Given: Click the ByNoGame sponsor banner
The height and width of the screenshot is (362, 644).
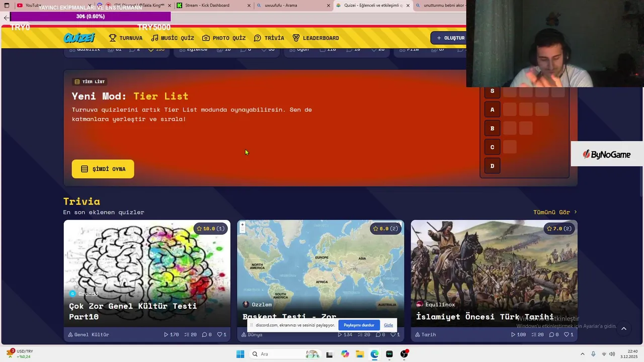Looking at the screenshot, I should (607, 154).
